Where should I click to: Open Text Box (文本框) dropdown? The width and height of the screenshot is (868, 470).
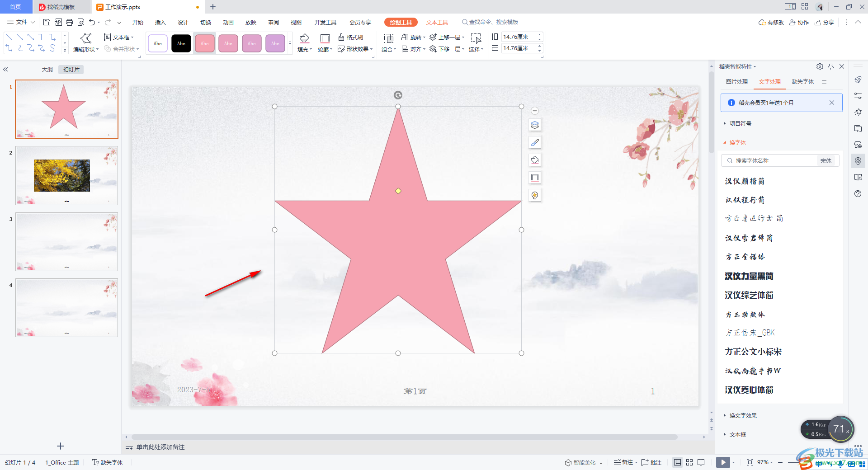point(119,37)
